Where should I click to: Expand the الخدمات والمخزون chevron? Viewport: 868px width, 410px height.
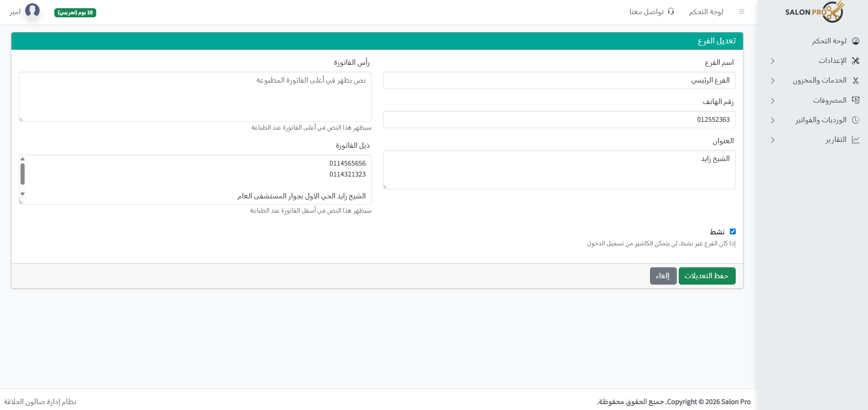[x=773, y=81]
